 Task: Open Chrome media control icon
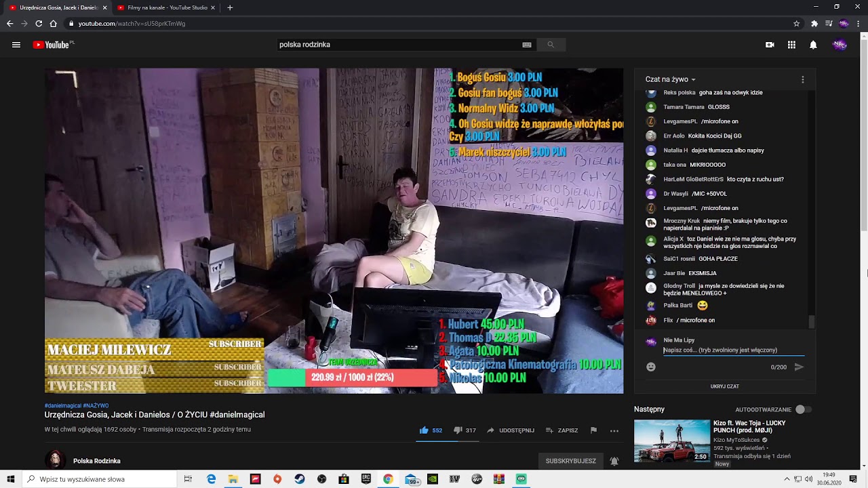pos(829,24)
